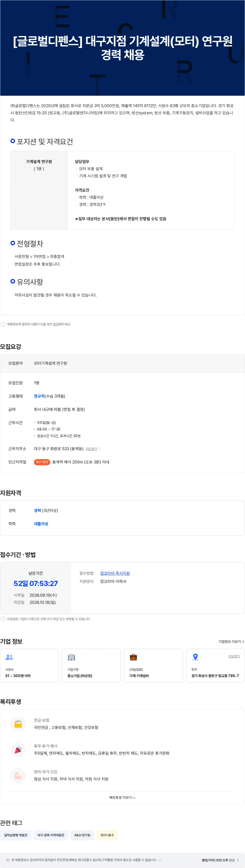Open the 문의 link in the notice
Image resolution: width=245 pixels, height=868 pixels.
56,324
